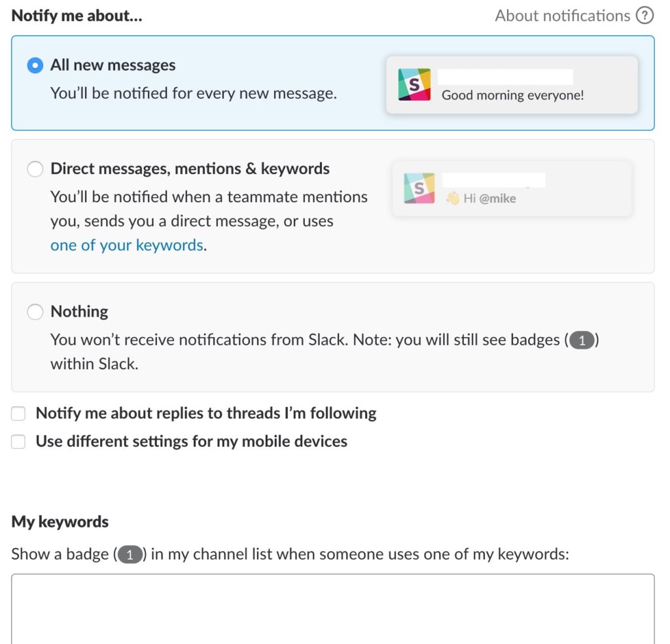
Task: Open the About notifications link
Action: tap(562, 16)
